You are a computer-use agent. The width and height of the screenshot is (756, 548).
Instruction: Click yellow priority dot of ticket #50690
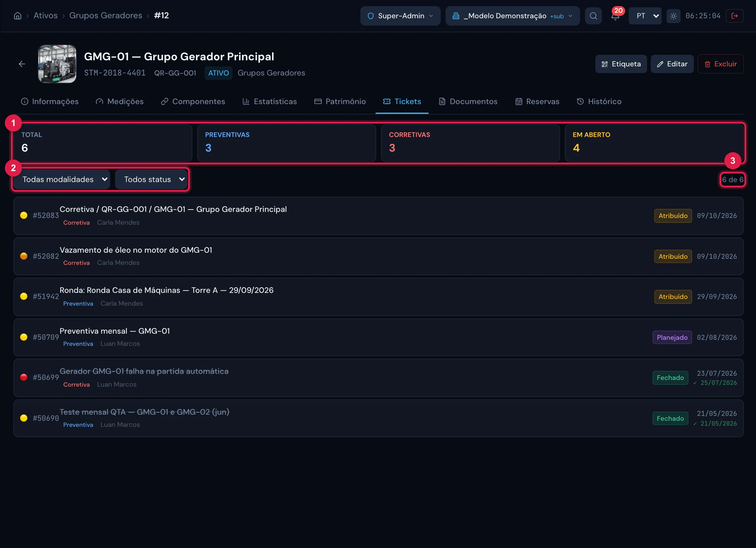(24, 418)
